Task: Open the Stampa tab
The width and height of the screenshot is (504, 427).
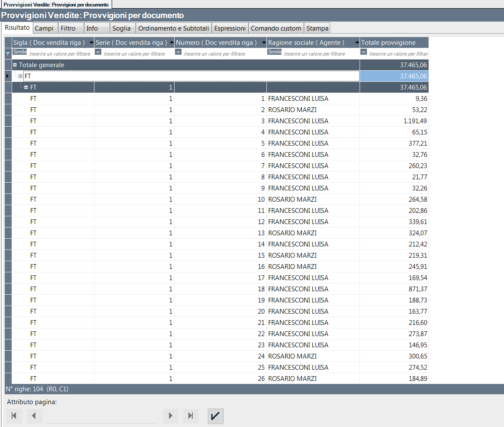Action: (x=317, y=28)
